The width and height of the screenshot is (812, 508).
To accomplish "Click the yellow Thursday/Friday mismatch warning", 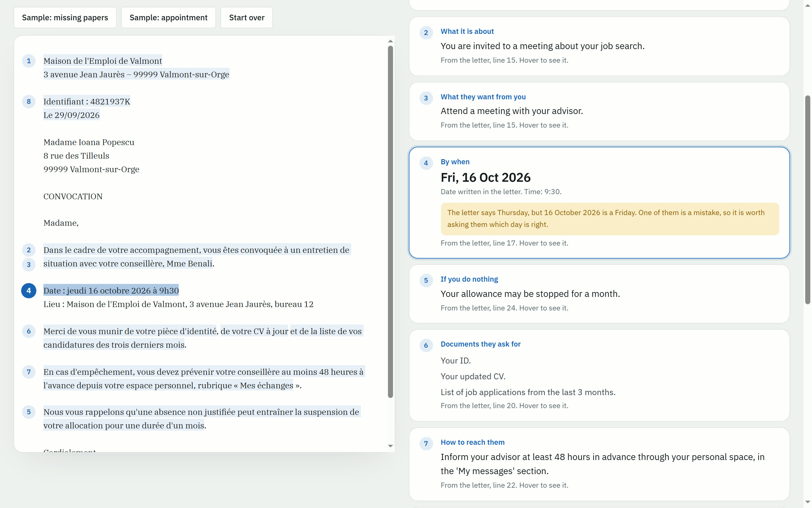I will tap(610, 219).
